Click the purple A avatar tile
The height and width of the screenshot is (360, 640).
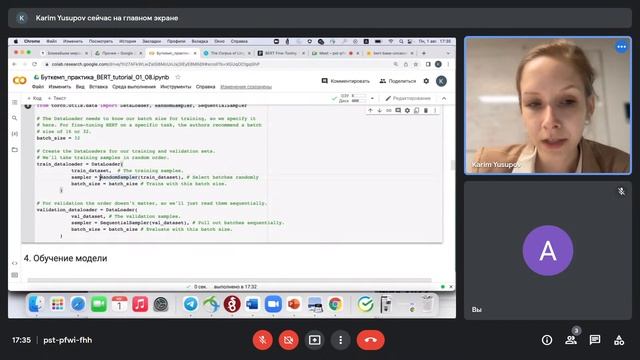point(548,251)
